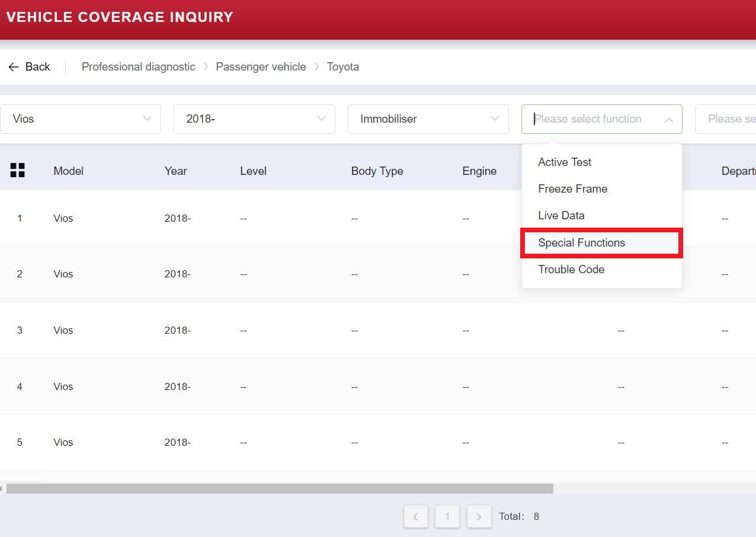Click the grid view icon in table header

[x=18, y=171]
